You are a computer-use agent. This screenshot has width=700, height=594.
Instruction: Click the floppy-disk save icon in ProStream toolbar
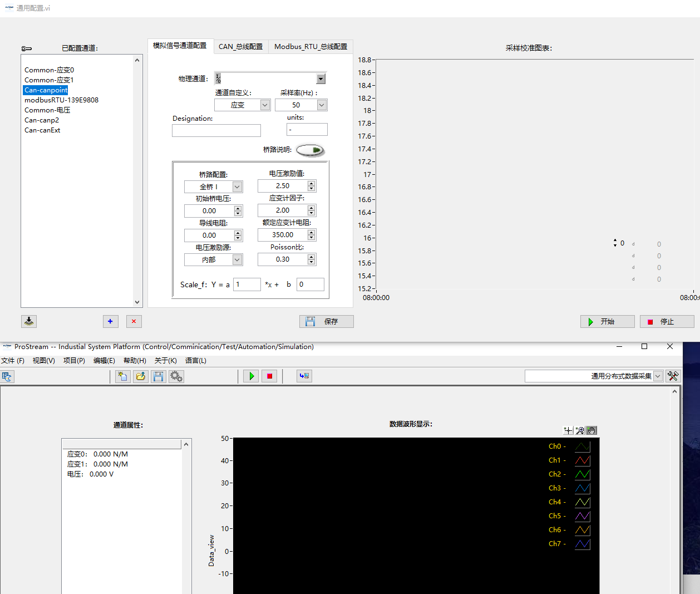point(159,376)
